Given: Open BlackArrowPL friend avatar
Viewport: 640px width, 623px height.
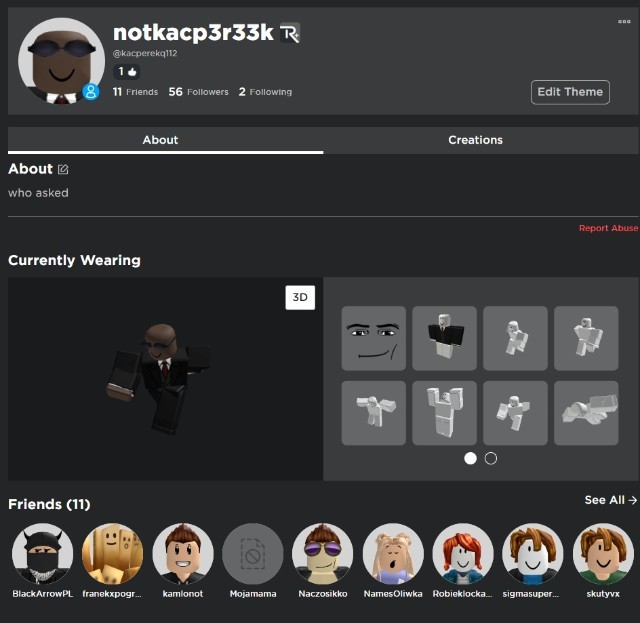Looking at the screenshot, I should point(42,554).
